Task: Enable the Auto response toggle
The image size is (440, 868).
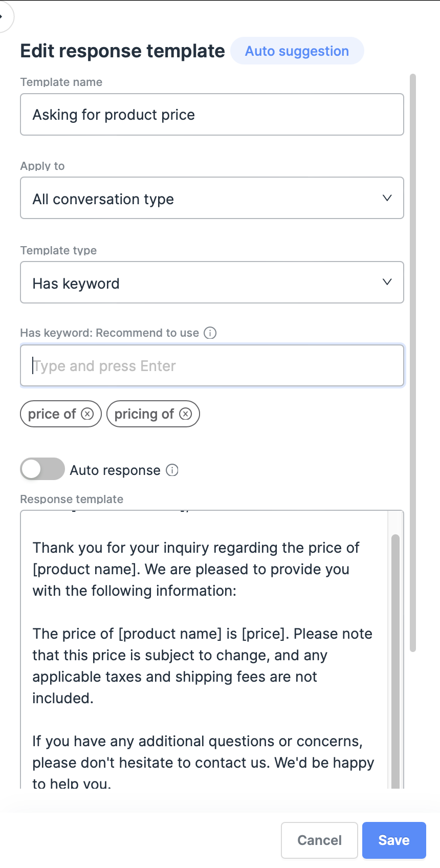Action: [42, 469]
